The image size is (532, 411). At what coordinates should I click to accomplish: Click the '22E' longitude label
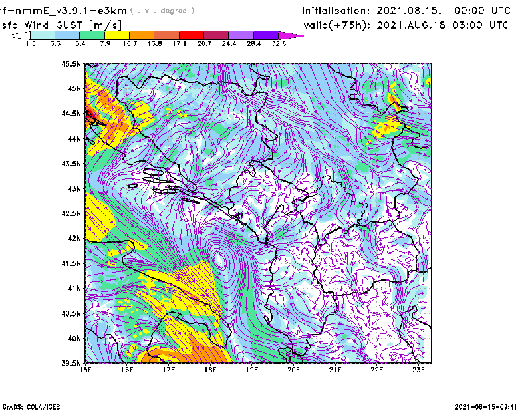click(x=376, y=370)
